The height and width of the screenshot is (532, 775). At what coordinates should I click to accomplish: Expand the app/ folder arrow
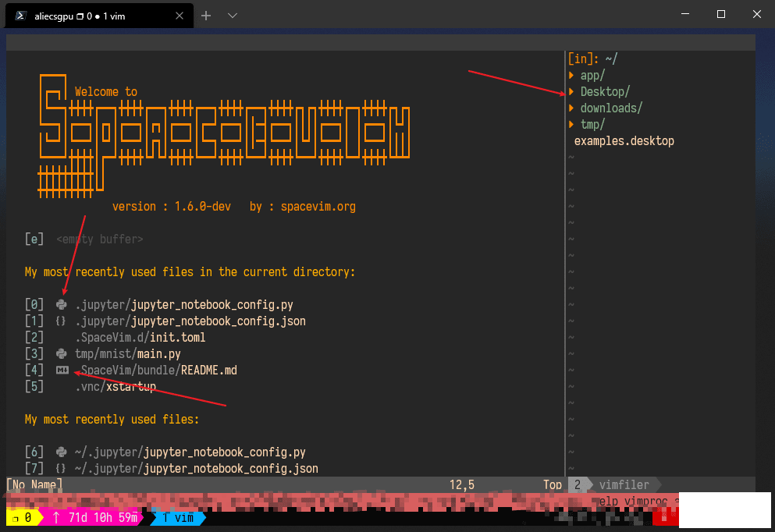(x=572, y=75)
